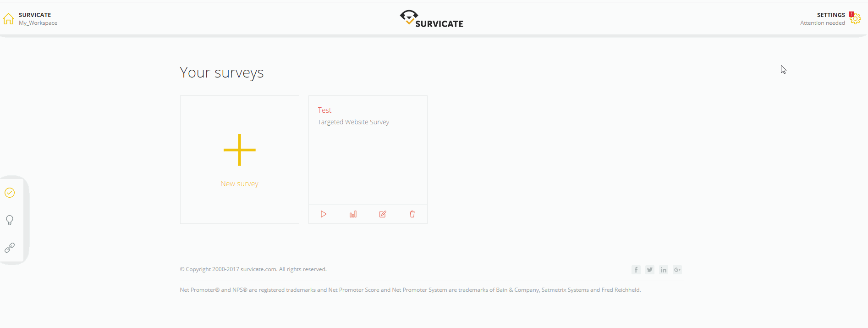Click the 'Your surveys' heading
868x328 pixels.
(x=222, y=72)
